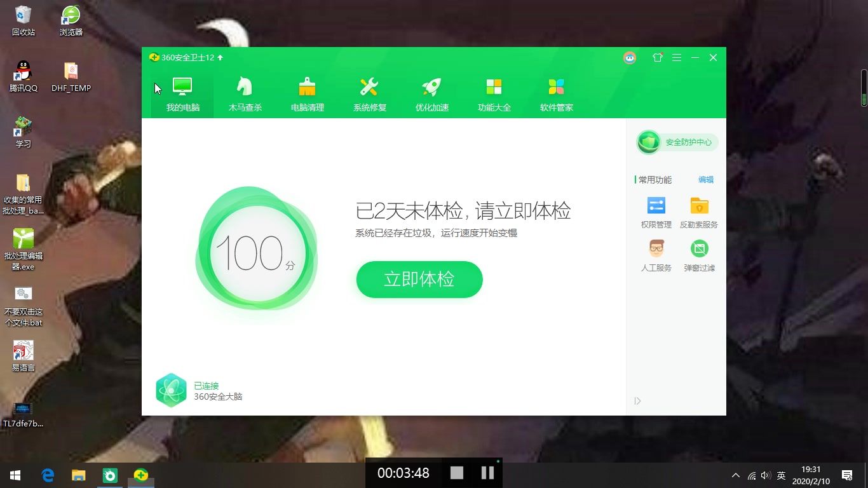868x488 pixels.
Task: Open the volume tray icon
Action: coord(765,475)
